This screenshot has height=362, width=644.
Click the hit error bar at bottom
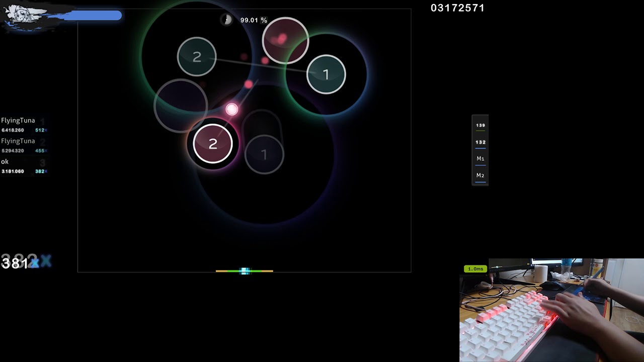pyautogui.click(x=245, y=271)
